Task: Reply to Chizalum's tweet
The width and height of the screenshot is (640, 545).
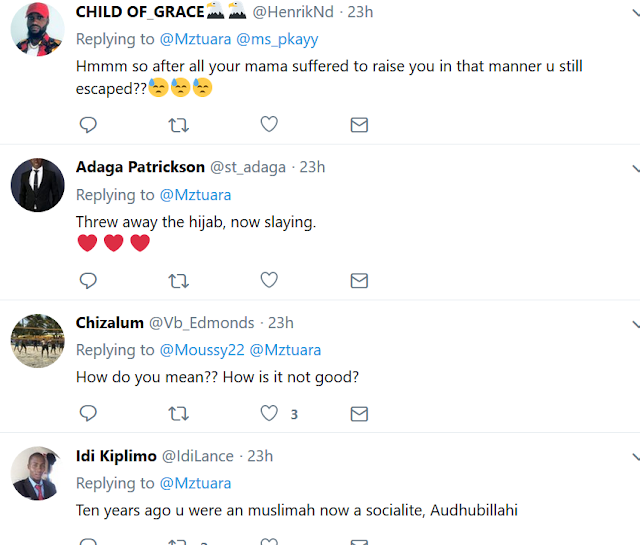Action: point(88,413)
